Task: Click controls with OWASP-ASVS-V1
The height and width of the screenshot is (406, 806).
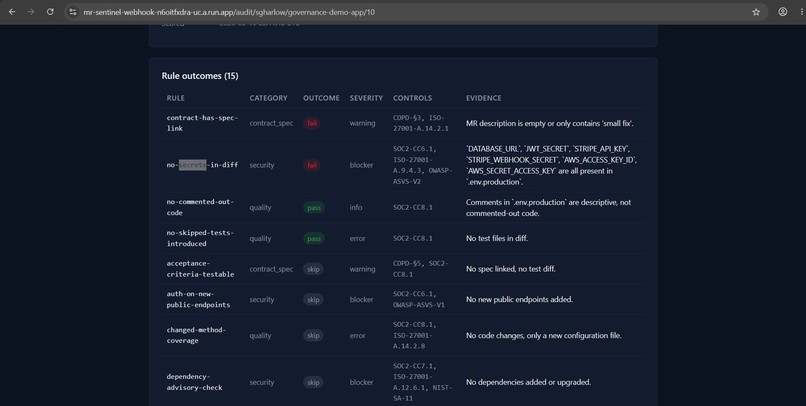Action: [x=418, y=299]
